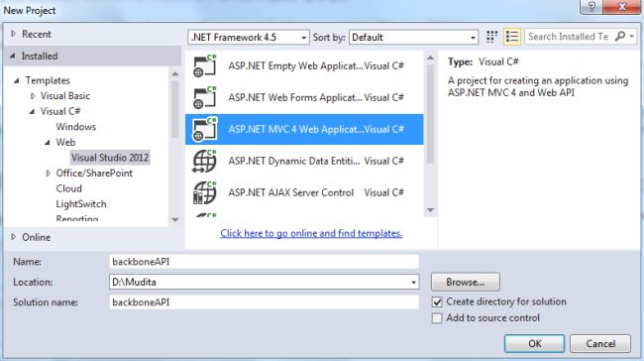Click the ASP.NET AJAX Server Control icon
Viewport: 644px width, 361px height.
point(204,192)
